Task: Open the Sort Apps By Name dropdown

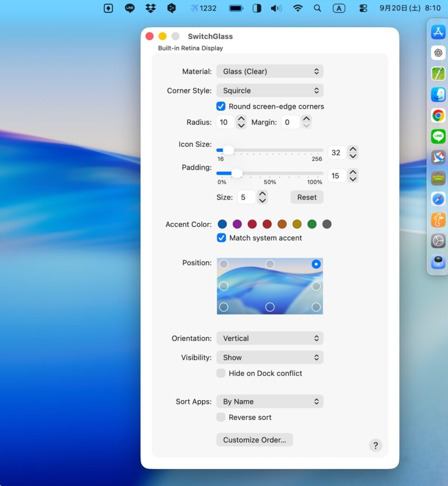Action: (x=270, y=402)
